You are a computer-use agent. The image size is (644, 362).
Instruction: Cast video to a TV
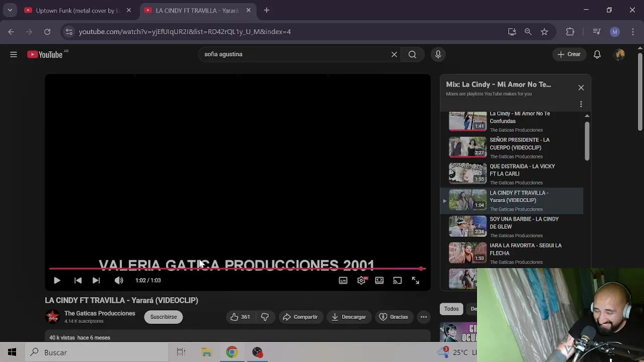(397, 281)
